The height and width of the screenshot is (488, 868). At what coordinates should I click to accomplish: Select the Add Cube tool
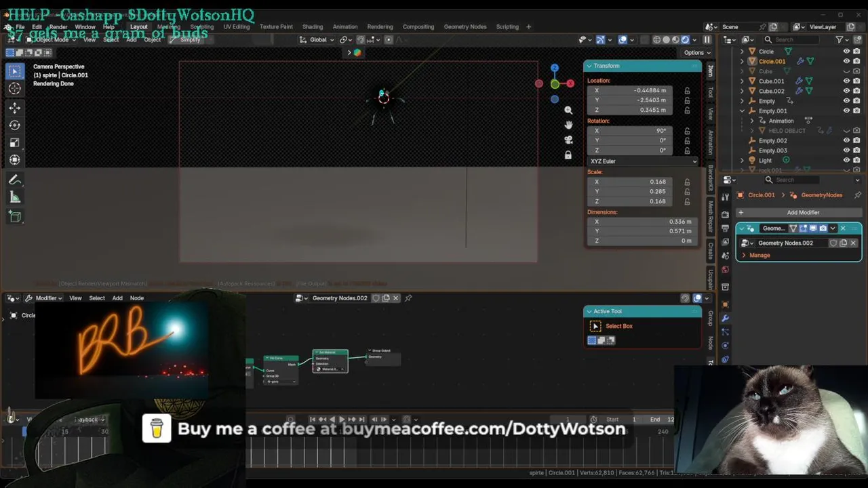pyautogui.click(x=15, y=217)
